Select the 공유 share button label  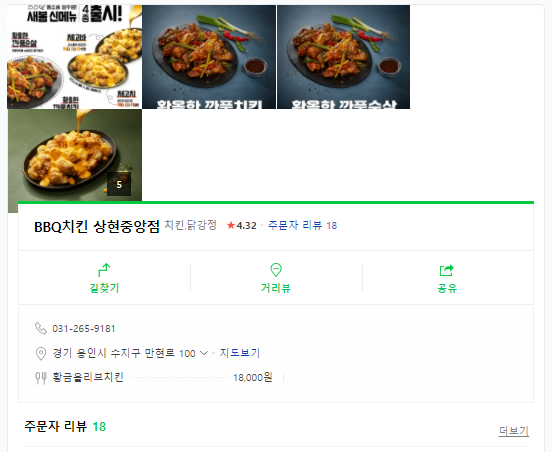click(447, 288)
